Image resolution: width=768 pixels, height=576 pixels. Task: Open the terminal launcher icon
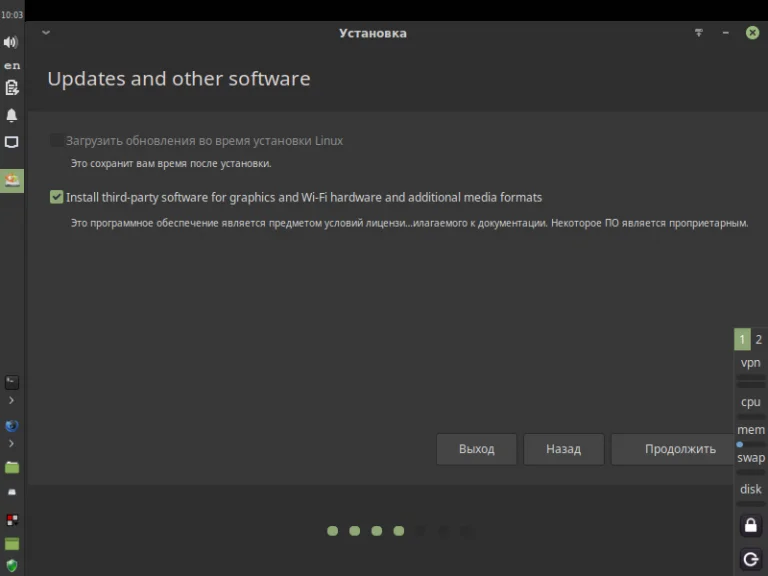pos(11,382)
